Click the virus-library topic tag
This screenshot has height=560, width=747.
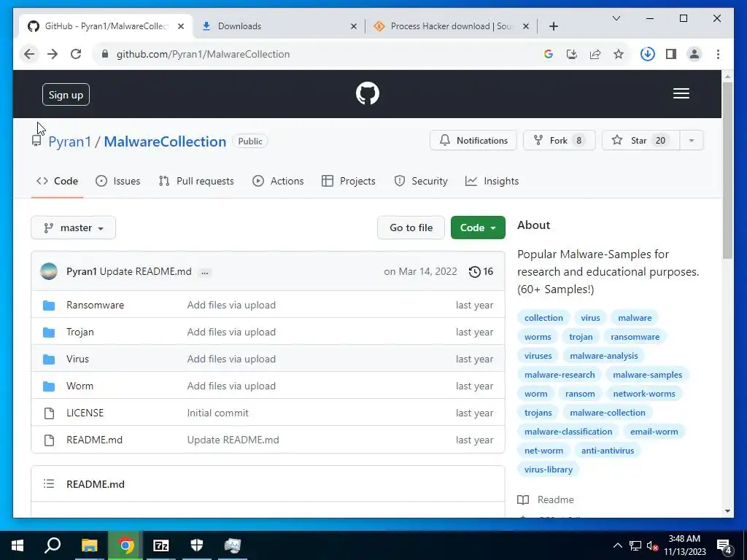[x=549, y=470]
